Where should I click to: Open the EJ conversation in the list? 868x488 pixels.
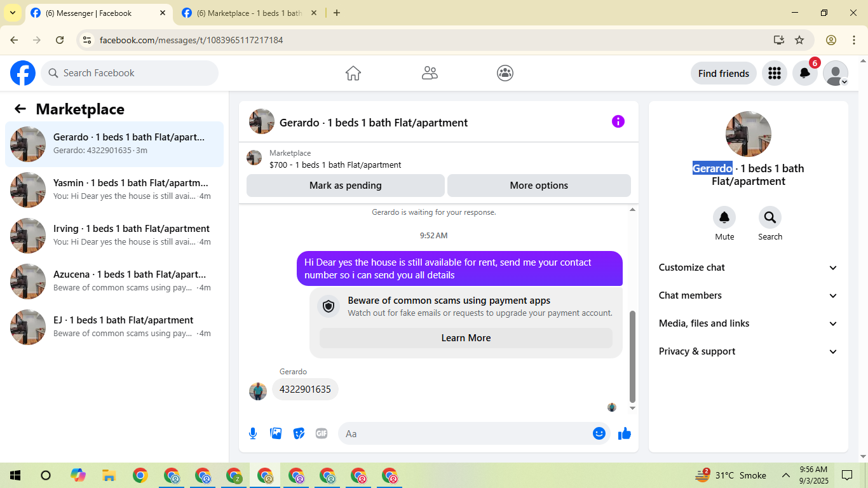pyautogui.click(x=114, y=327)
